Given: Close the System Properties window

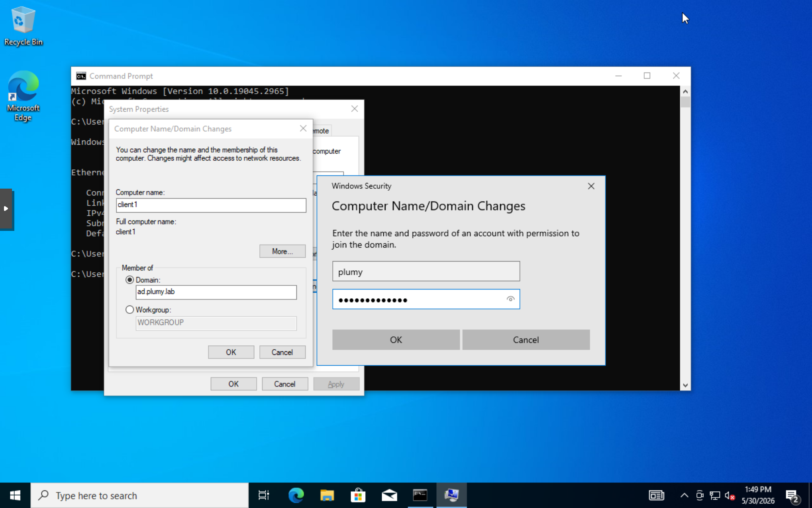Looking at the screenshot, I should click(354, 109).
